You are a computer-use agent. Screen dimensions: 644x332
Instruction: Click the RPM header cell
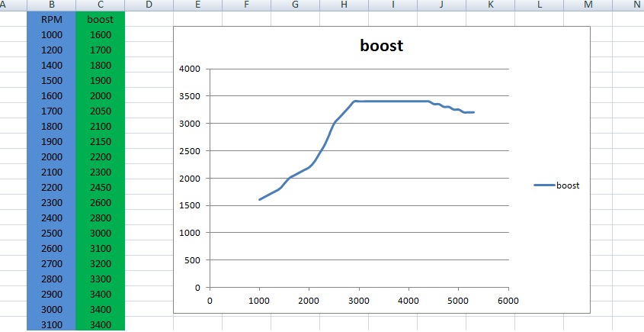[x=51, y=19]
